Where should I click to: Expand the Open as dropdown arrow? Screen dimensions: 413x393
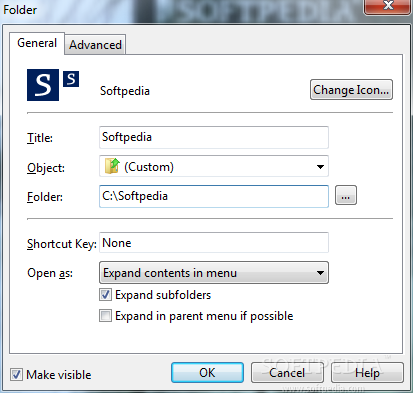point(320,273)
